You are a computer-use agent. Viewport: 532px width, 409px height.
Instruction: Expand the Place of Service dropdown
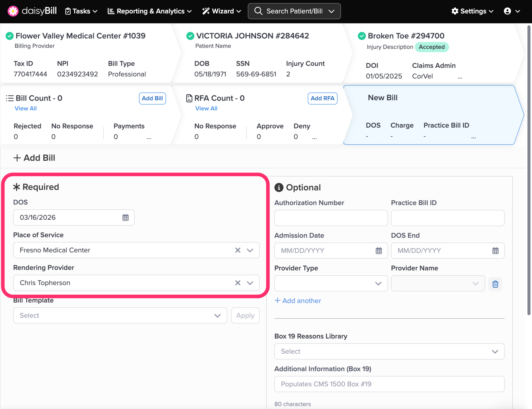(250, 250)
